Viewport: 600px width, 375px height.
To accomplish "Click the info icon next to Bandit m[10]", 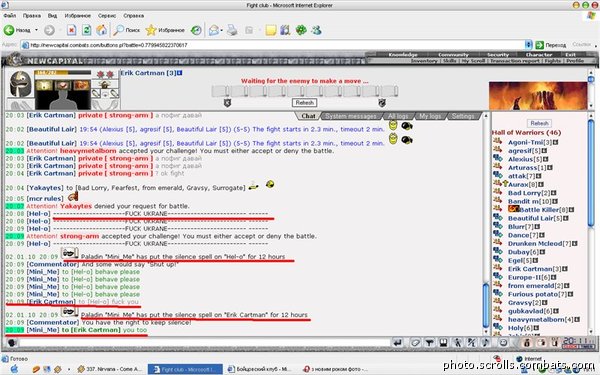I will pyautogui.click(x=555, y=201).
